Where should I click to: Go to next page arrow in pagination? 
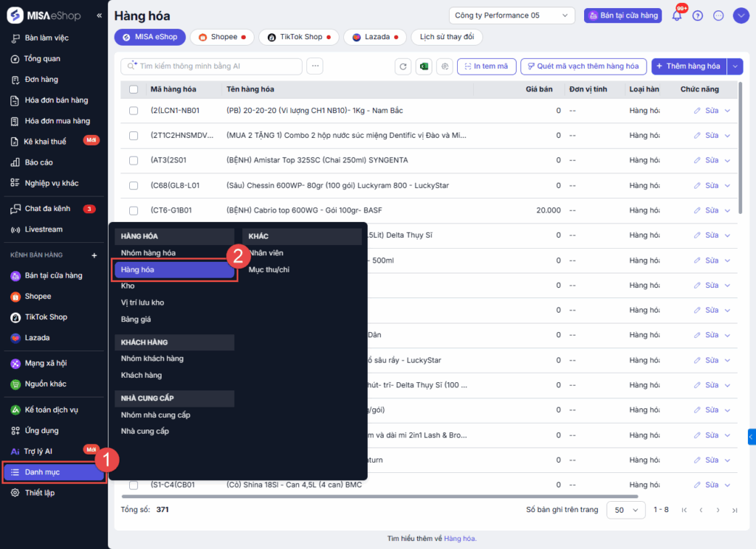[x=718, y=510]
